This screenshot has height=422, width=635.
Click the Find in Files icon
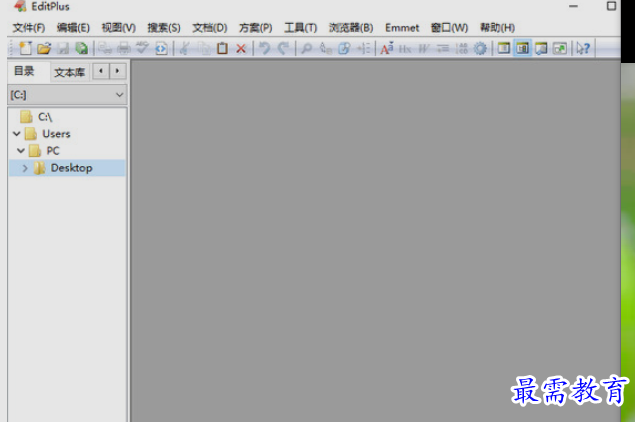coord(344,49)
